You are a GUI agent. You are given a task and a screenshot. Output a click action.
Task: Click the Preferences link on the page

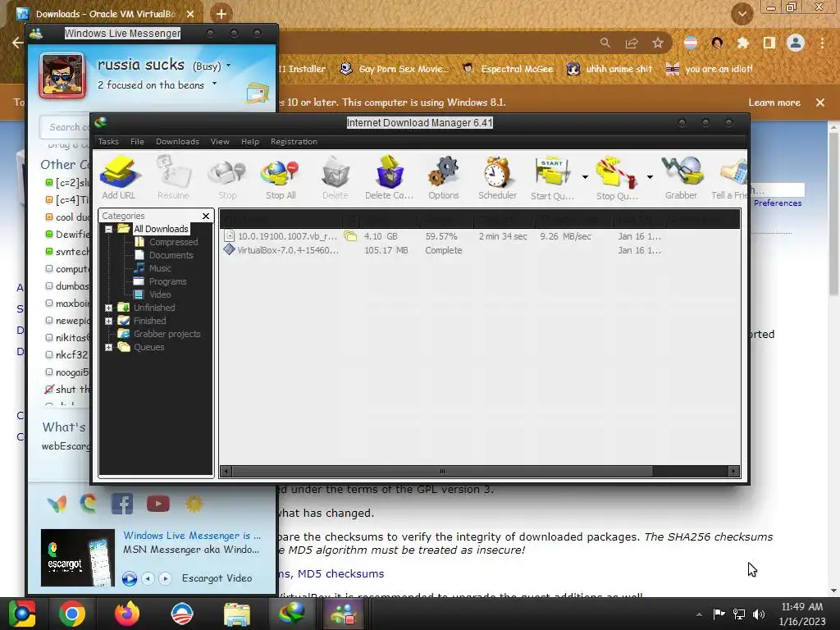(x=778, y=203)
